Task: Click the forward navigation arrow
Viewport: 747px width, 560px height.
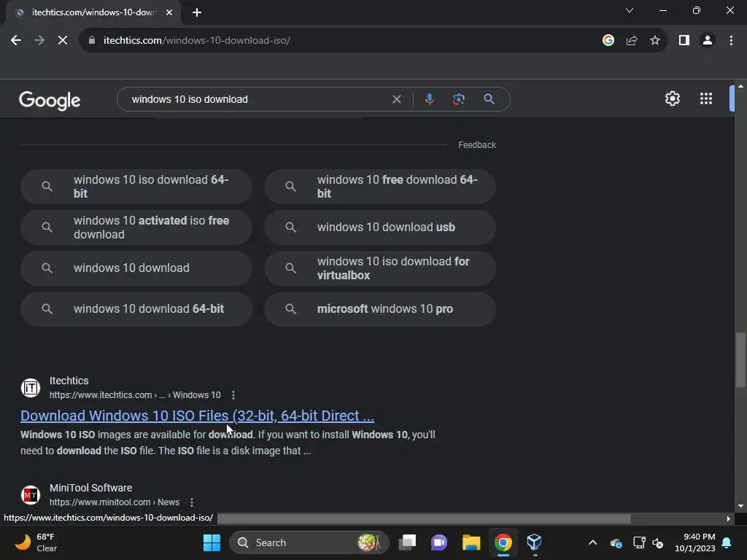Action: [x=39, y=41]
